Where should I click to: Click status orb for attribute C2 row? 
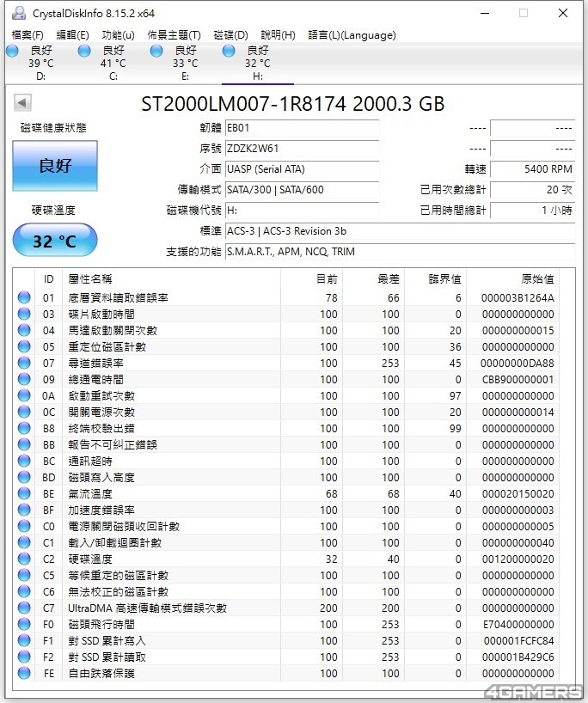tap(24, 559)
